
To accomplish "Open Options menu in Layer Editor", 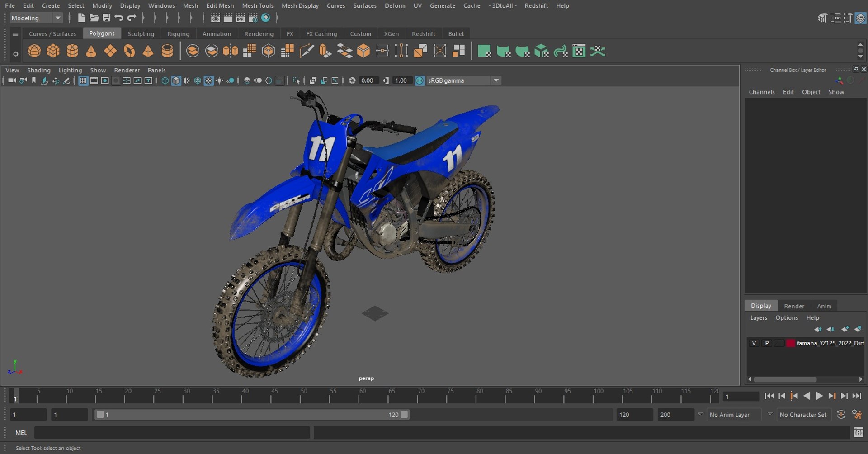I will coord(787,318).
